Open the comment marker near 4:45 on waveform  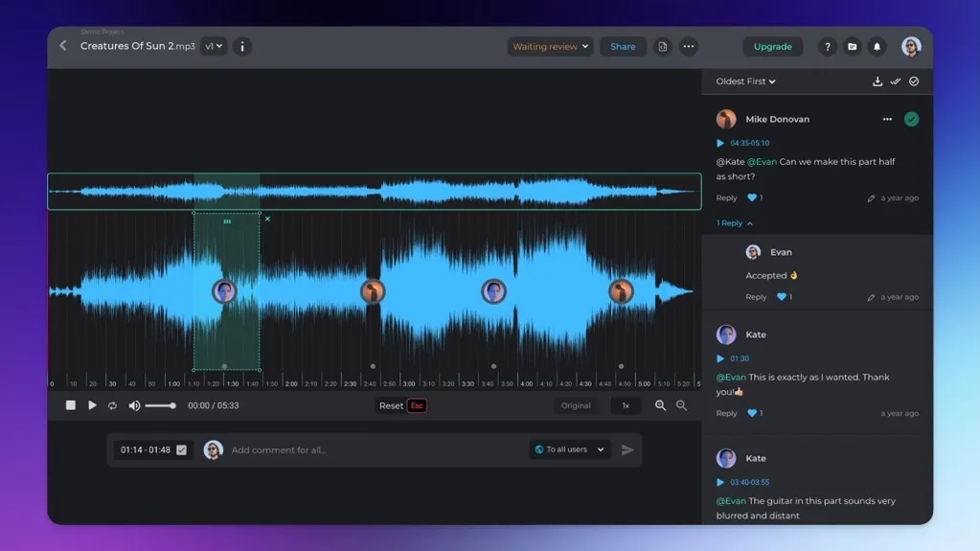click(621, 291)
